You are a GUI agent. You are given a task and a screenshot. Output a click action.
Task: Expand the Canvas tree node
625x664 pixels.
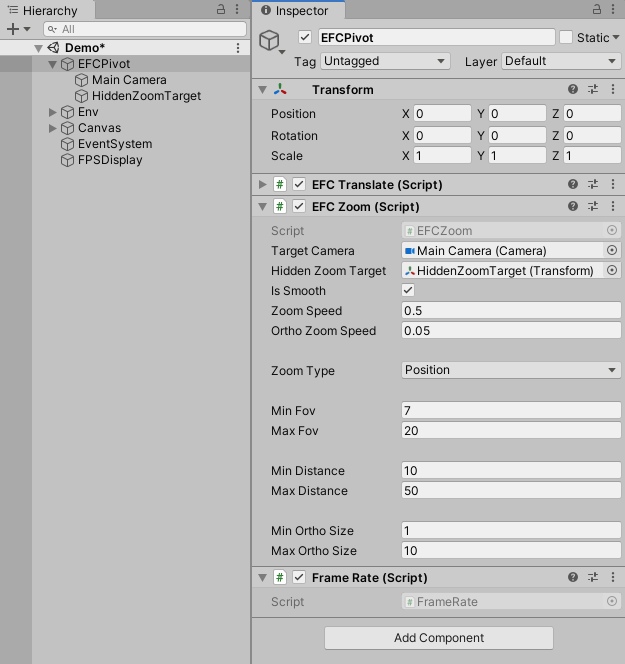[x=53, y=128]
